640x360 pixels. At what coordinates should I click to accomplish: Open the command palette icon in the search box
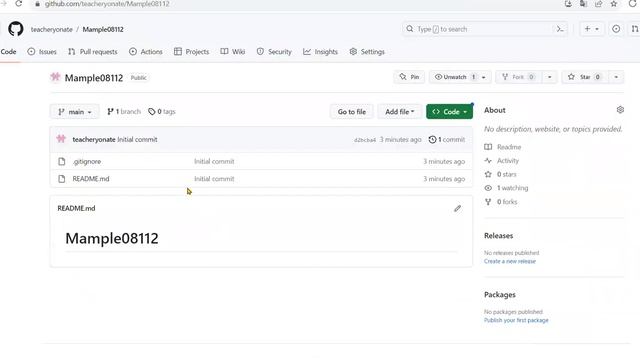[560, 29]
